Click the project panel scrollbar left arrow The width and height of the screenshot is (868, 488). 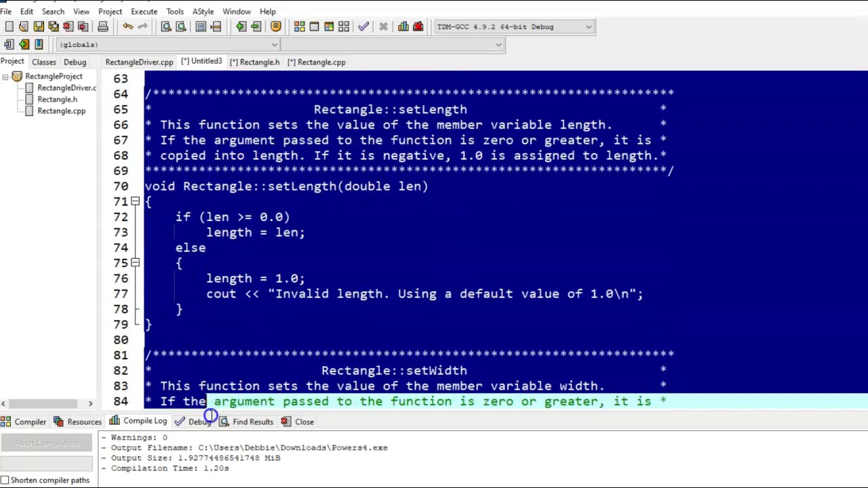click(4, 403)
